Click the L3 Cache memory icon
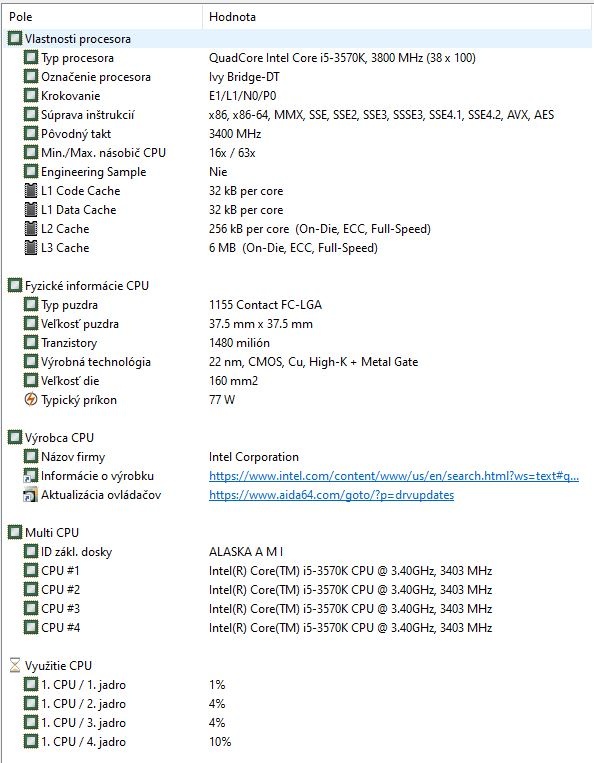The image size is (594, 763). 31,247
